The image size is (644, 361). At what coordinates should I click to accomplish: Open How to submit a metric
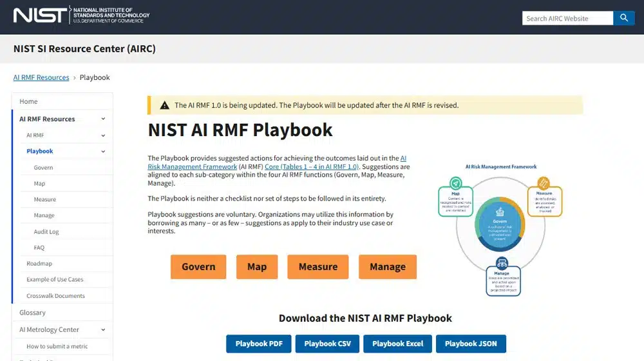point(57,346)
